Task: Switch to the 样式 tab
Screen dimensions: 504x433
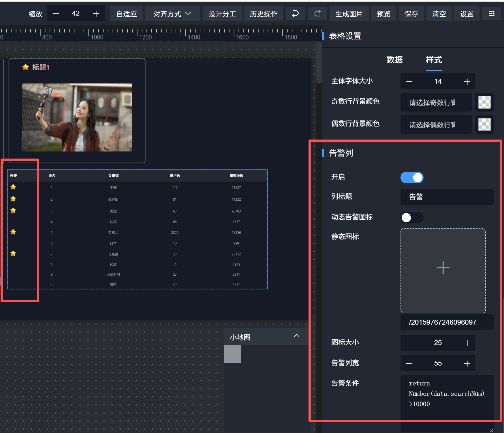Action: coord(434,60)
